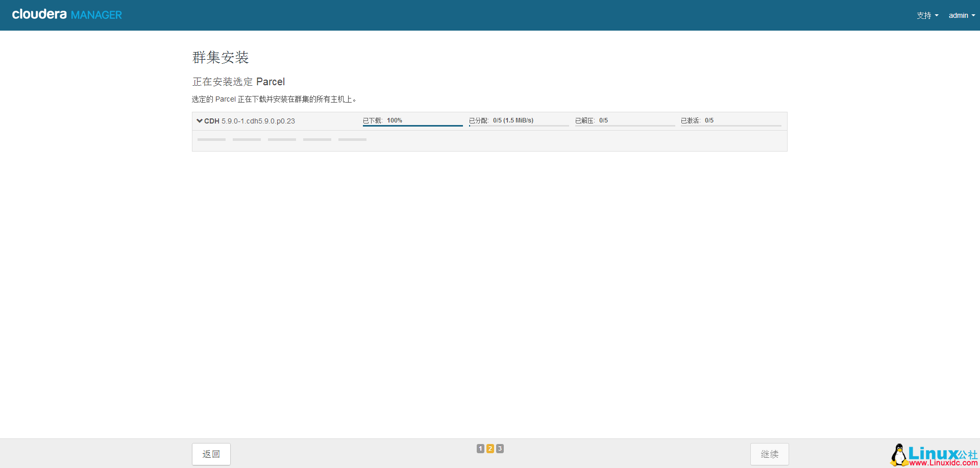Select the second host progress bar
Image resolution: width=980 pixels, height=468 pixels.
pos(247,139)
